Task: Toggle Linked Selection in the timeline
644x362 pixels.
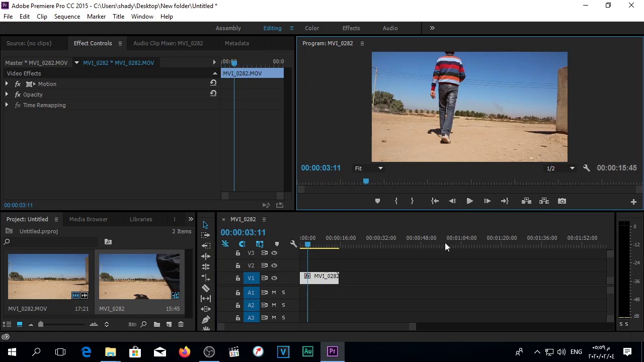Action: (x=260, y=244)
